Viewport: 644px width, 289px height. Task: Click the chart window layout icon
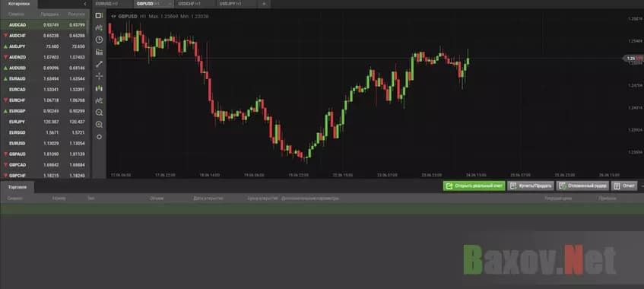click(99, 16)
